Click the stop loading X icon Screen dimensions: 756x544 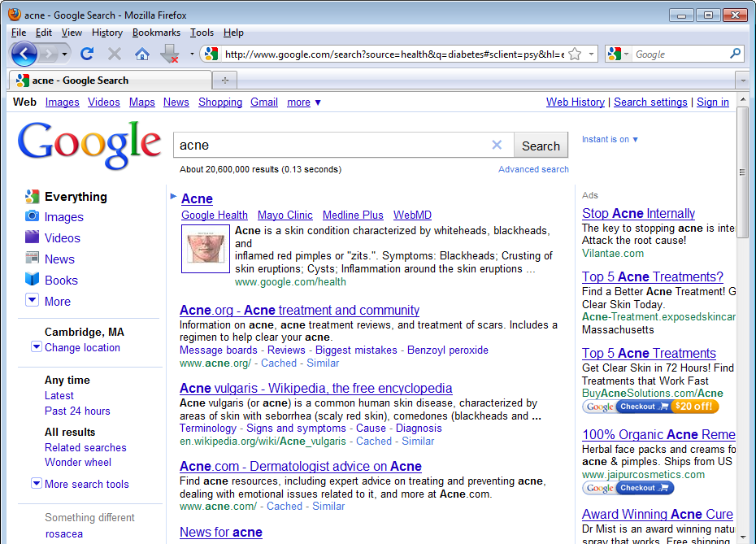115,54
